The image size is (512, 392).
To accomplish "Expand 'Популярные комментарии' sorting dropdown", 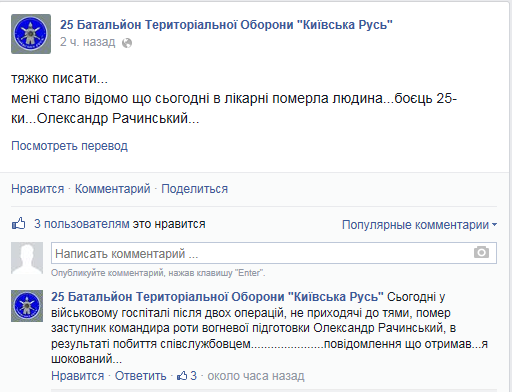I will coord(419,225).
